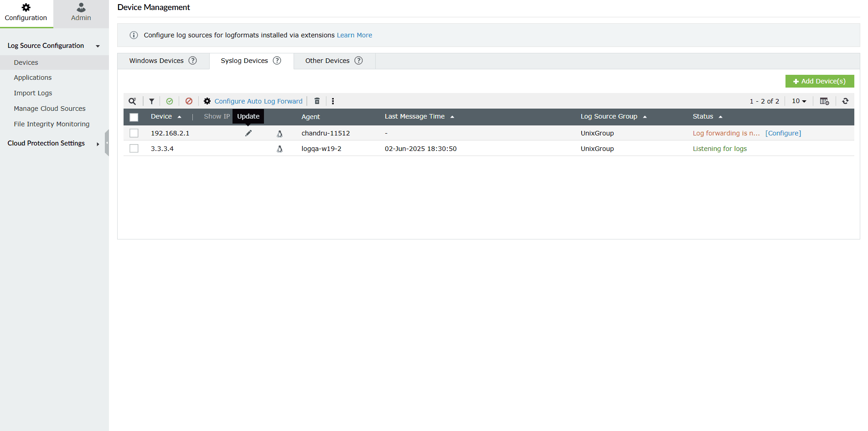Click the Linux penguin icon for 192.168.2.1
Image resolution: width=868 pixels, height=431 pixels.
point(279,134)
